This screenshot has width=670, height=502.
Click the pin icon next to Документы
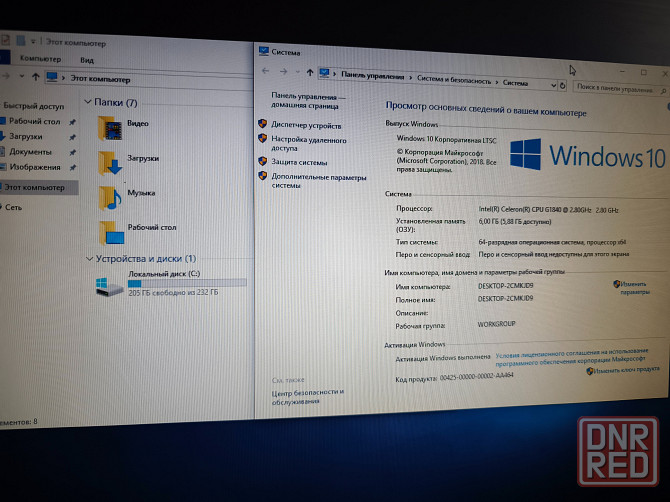(72, 152)
